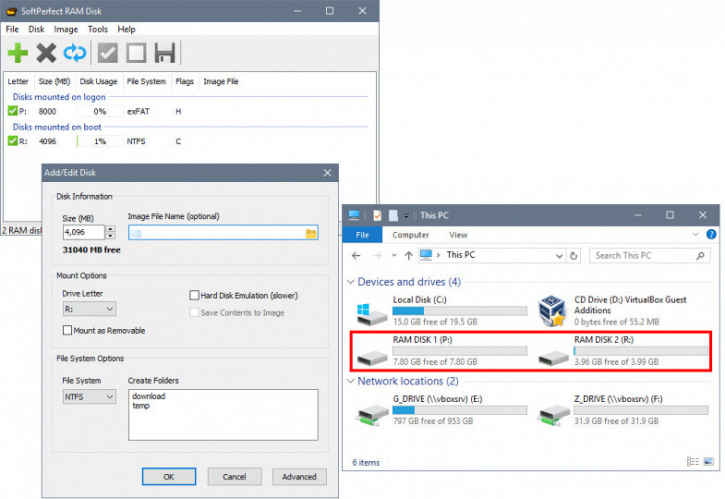Click the Advanced button

point(299,476)
